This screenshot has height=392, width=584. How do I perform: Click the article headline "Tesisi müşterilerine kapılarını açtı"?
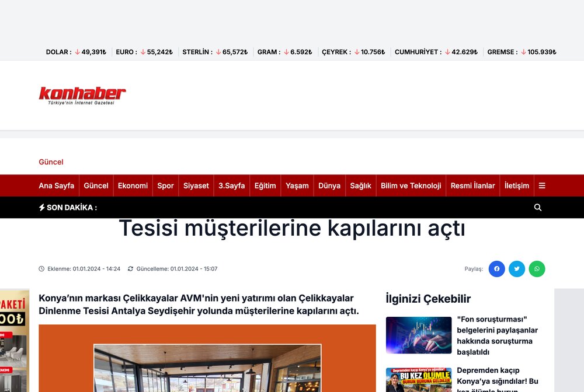tap(292, 228)
